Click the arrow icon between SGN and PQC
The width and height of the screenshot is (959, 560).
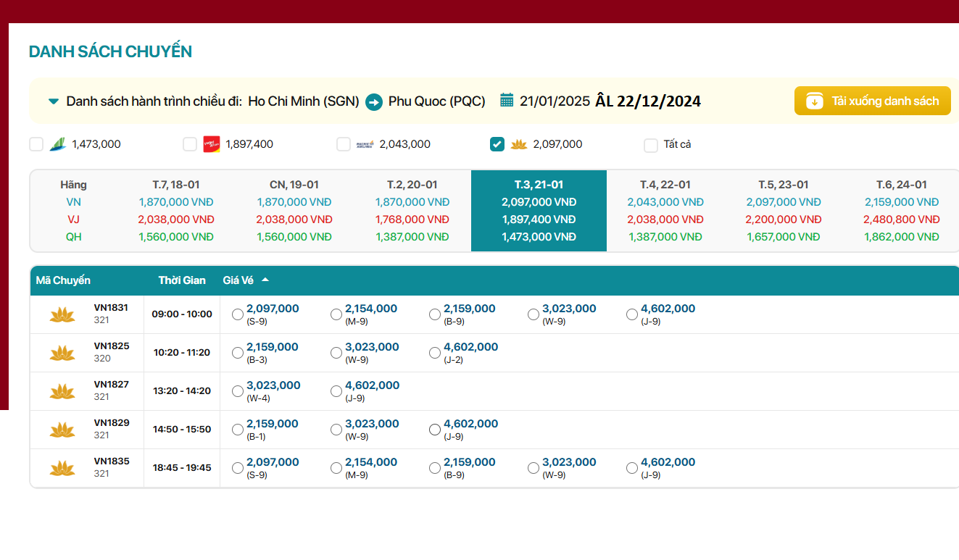click(x=374, y=101)
